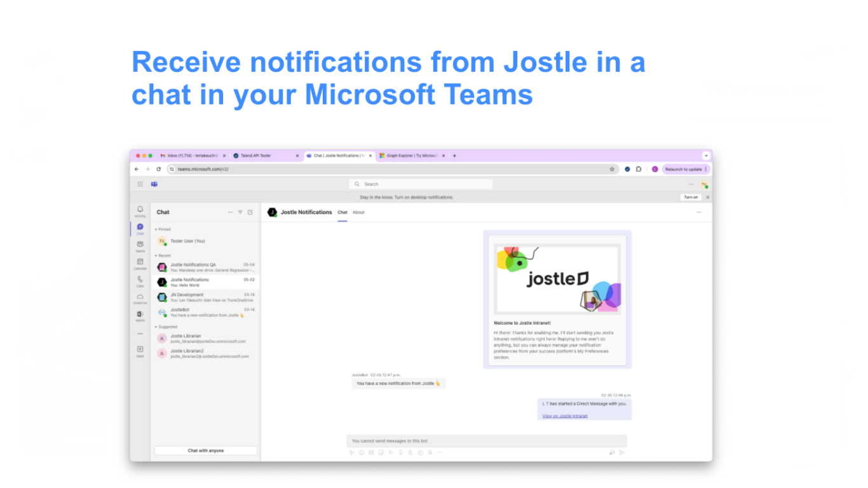Open the Jostle Notifications chat saying Hello World

coord(206,282)
